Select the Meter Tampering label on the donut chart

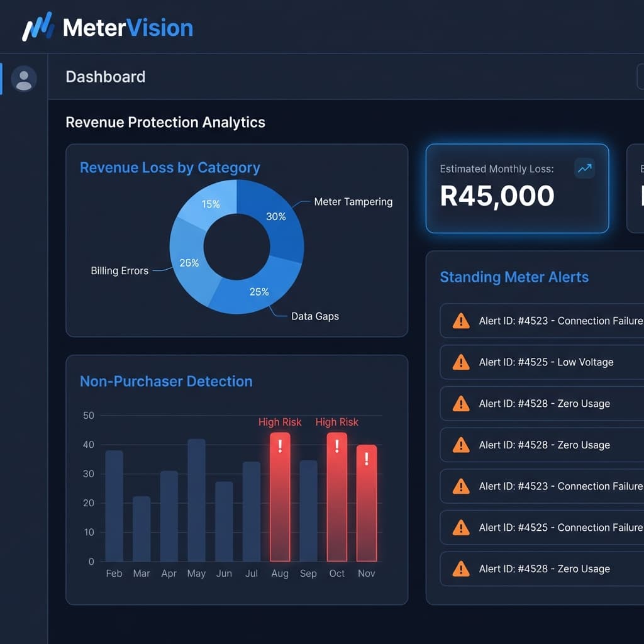click(353, 202)
